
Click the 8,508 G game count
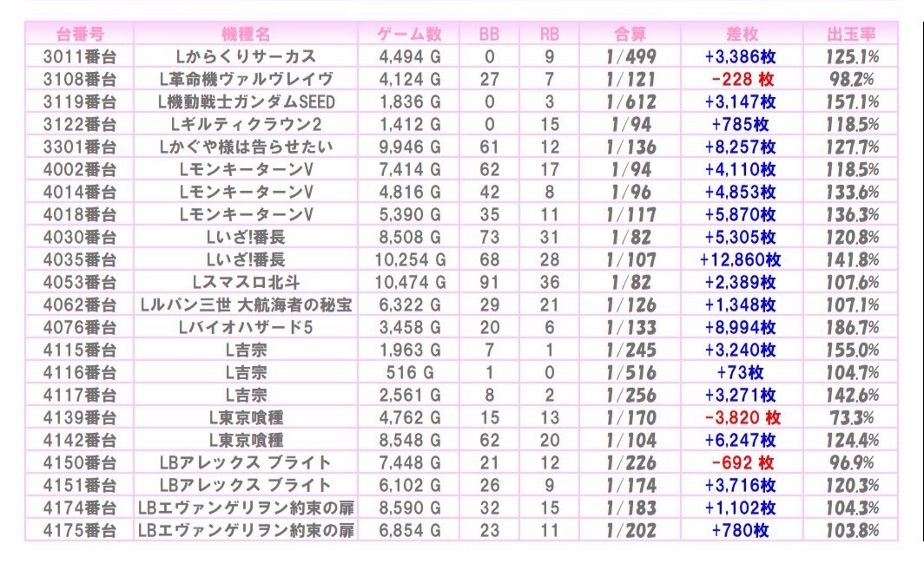pos(410,237)
